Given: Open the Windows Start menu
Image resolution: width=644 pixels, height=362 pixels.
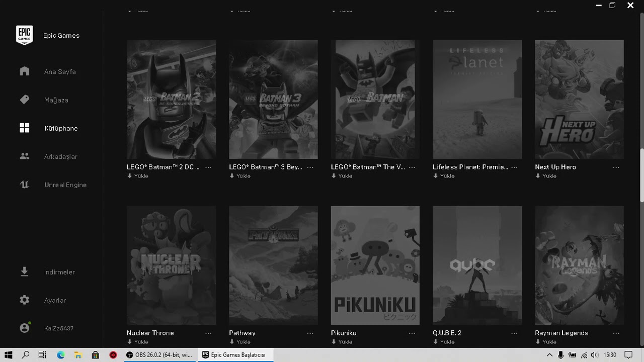Looking at the screenshot, I should coord(8,355).
